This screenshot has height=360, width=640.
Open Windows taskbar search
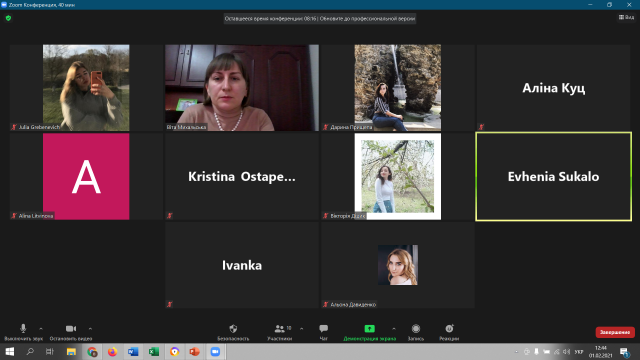(30, 351)
